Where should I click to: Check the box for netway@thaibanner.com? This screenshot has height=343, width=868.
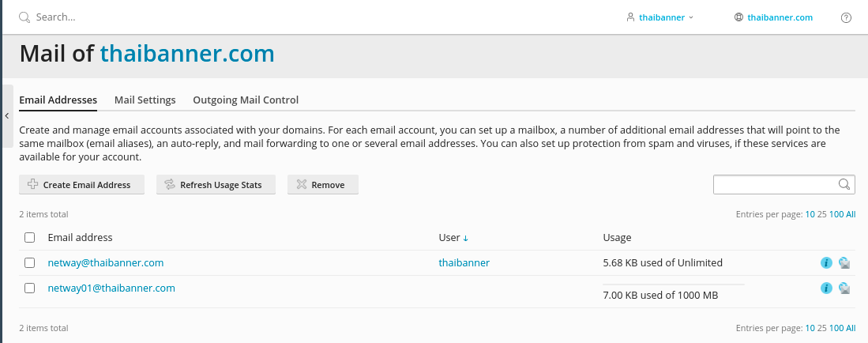30,262
